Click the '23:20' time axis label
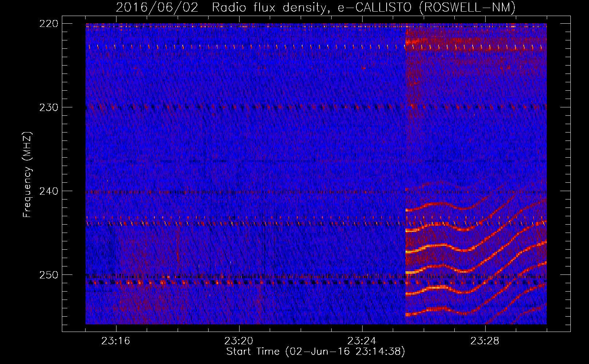Image resolution: width=589 pixels, height=364 pixels. click(239, 341)
